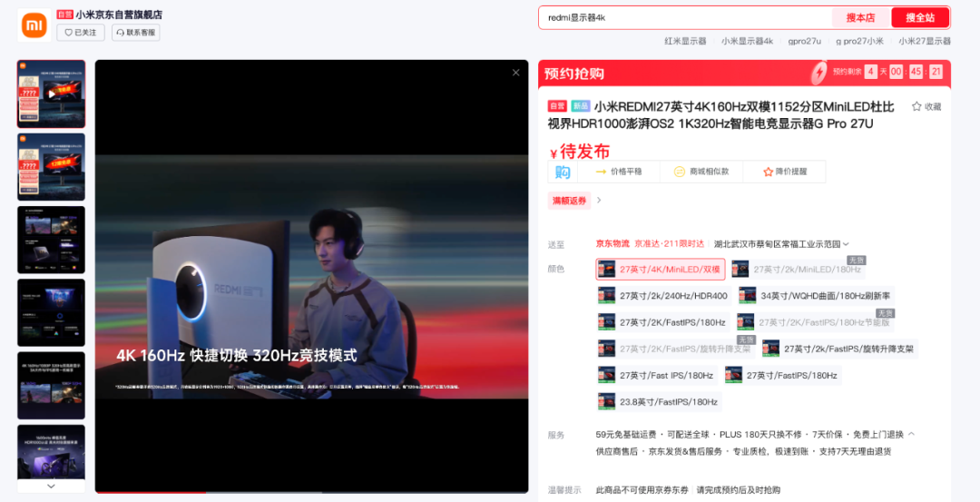Image resolution: width=980 pixels, height=502 pixels.
Task: Enable 降价提醒 price drop alert
Action: point(785,172)
